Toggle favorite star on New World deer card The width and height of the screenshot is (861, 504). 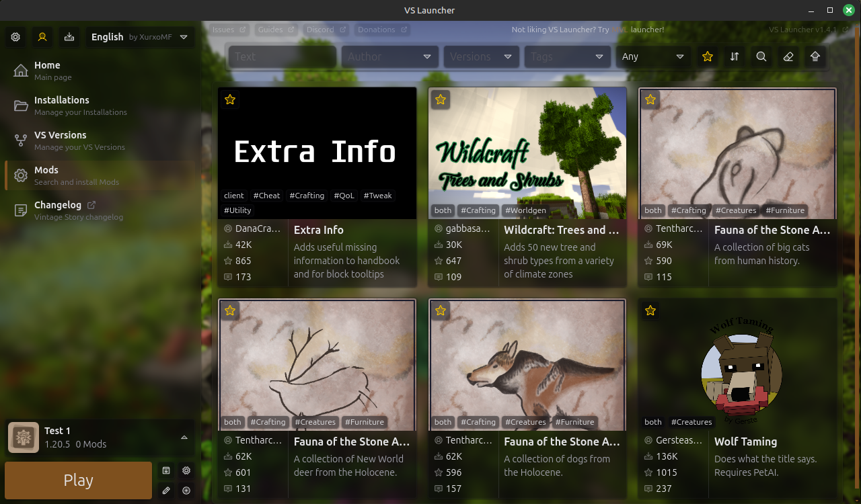(x=230, y=310)
